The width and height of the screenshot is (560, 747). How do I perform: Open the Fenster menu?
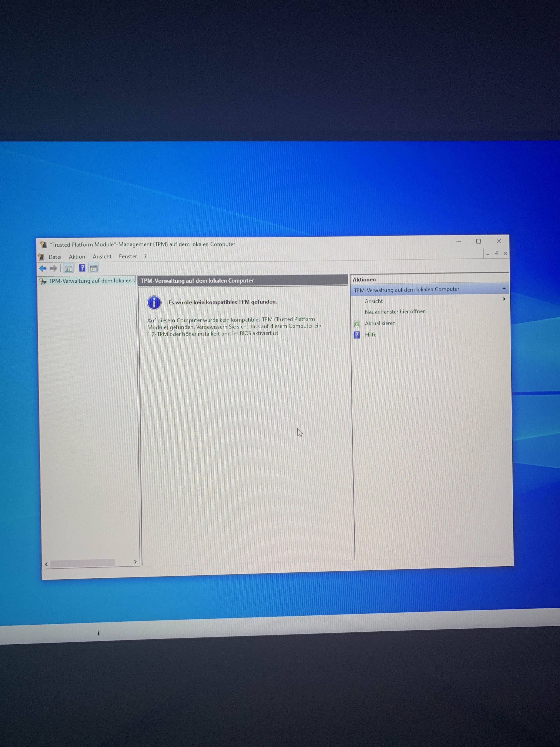click(x=128, y=256)
